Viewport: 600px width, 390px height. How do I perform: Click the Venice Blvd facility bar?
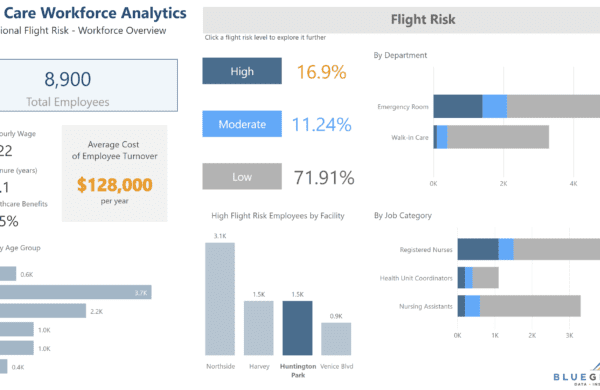click(x=336, y=339)
